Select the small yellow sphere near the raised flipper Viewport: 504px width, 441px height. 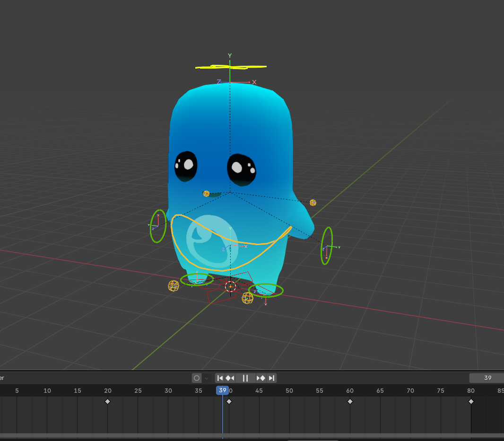(x=313, y=203)
